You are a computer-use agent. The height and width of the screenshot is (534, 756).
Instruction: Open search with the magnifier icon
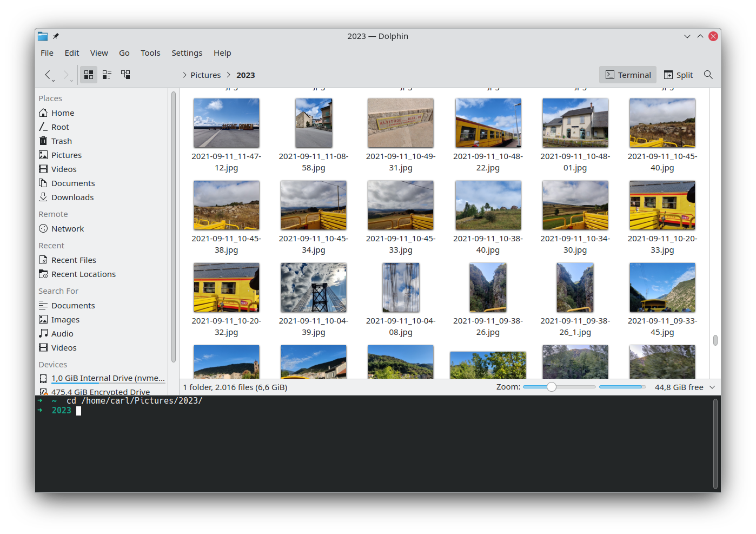(708, 75)
